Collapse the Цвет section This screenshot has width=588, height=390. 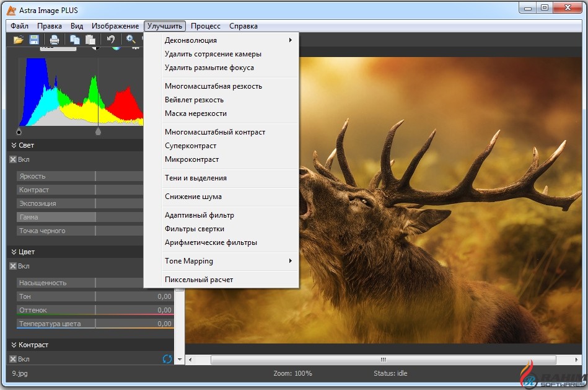coord(14,252)
